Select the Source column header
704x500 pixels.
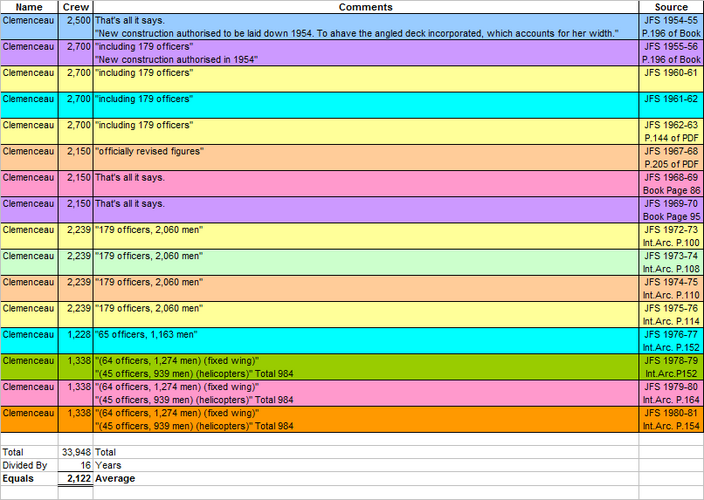(x=671, y=7)
